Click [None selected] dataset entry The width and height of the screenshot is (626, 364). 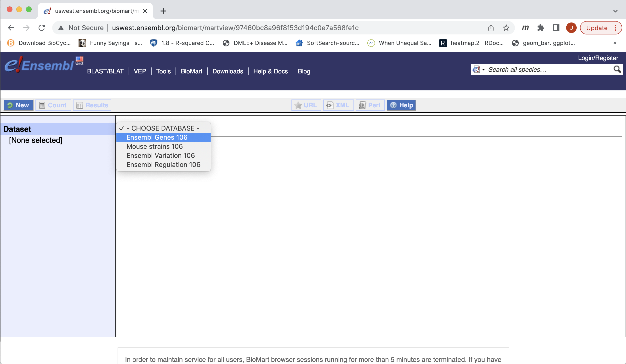point(35,140)
